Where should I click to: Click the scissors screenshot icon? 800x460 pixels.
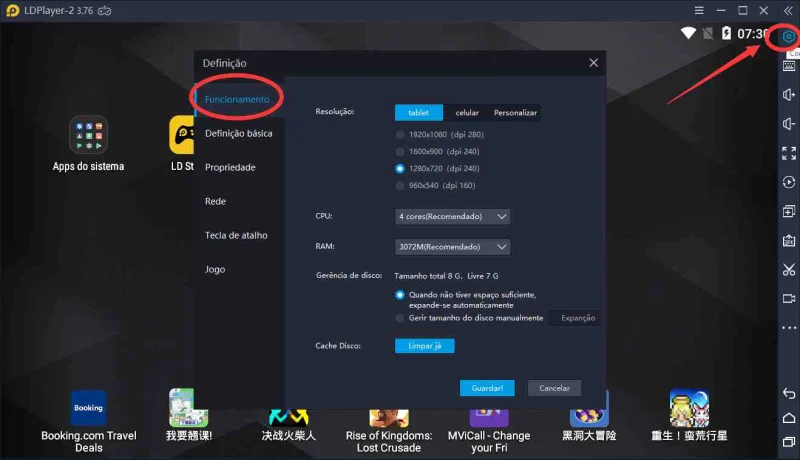tap(789, 269)
